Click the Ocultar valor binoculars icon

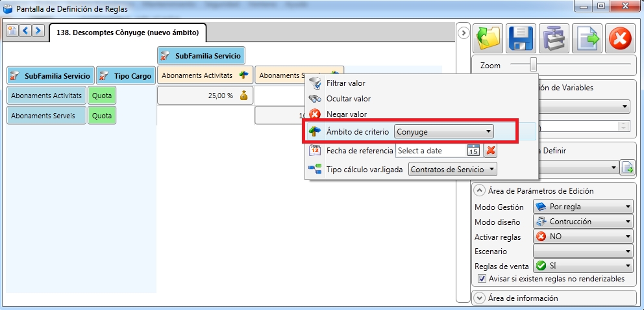tap(315, 99)
